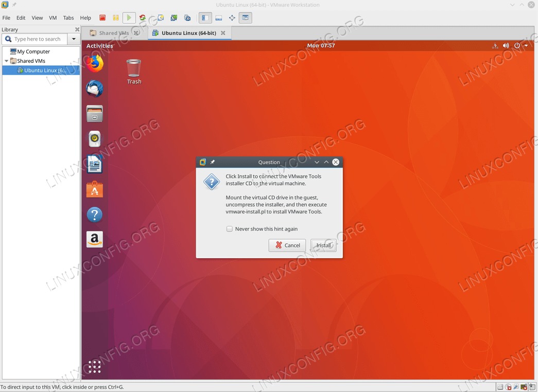This screenshot has width=538, height=392.
Task: Click the VMware Workstation titlebar app icon
Action: (5, 5)
